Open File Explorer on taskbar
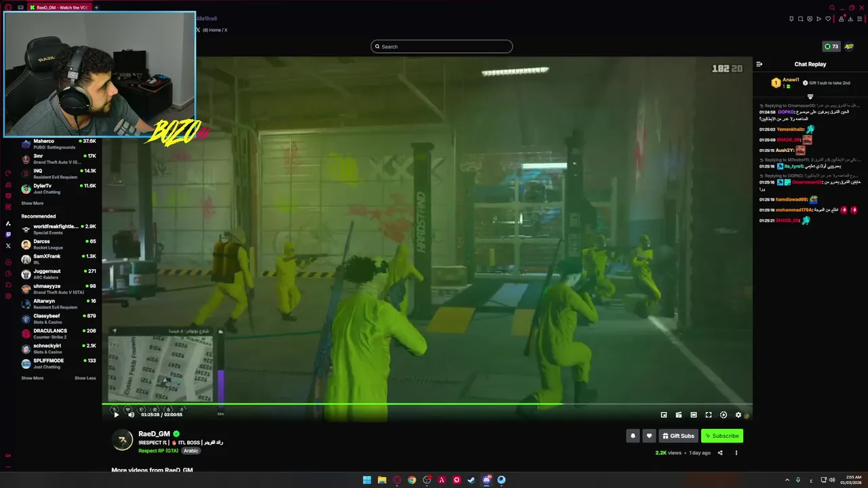 click(x=382, y=480)
